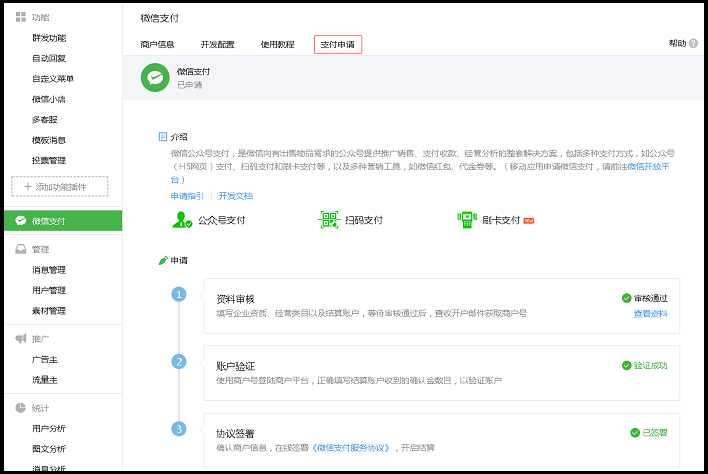The height and width of the screenshot is (474, 708).
Task: Click the 已签署 green check icon
Action: pos(635,432)
